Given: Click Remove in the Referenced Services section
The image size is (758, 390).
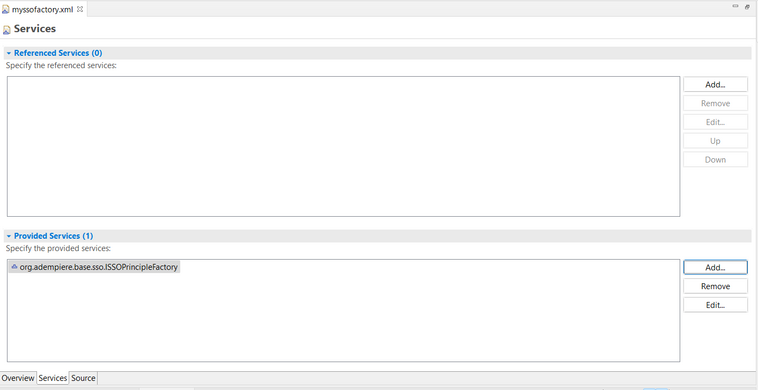Looking at the screenshot, I should click(715, 103).
